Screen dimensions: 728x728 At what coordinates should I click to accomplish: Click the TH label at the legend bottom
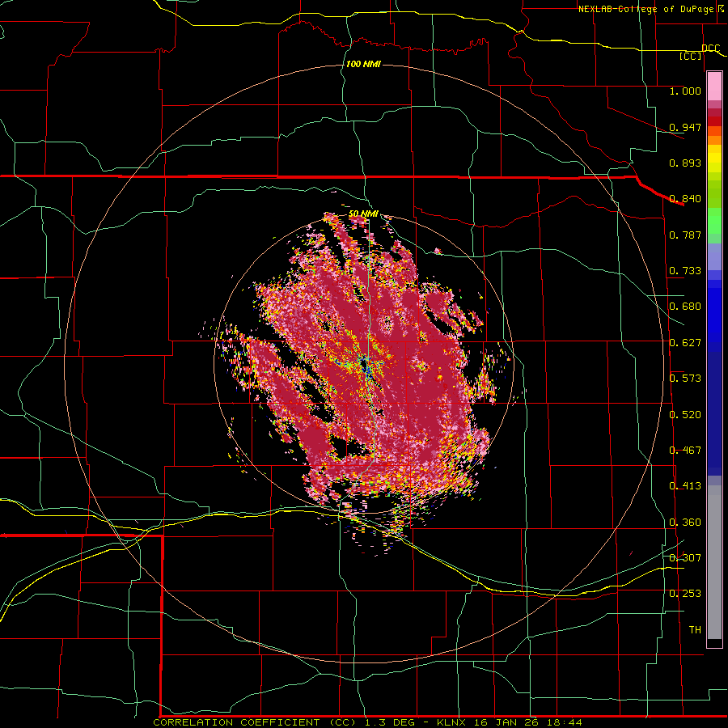pyautogui.click(x=695, y=630)
